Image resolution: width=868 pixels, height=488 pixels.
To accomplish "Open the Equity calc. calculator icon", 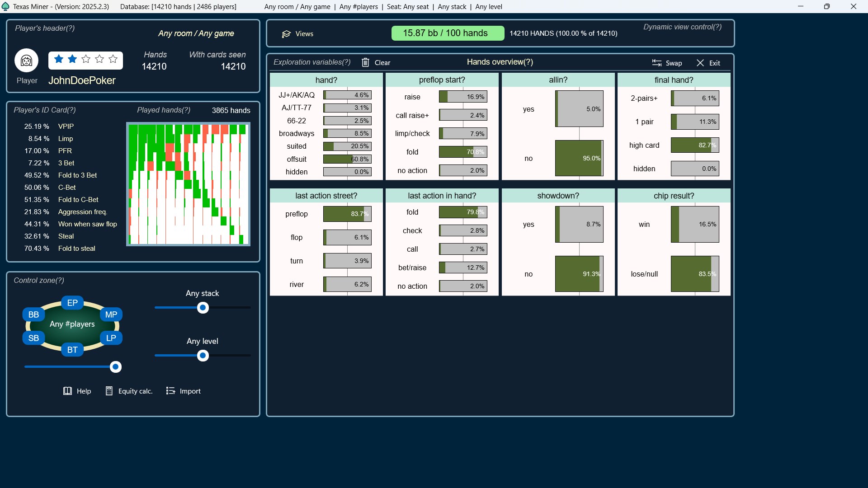I will coord(109,391).
